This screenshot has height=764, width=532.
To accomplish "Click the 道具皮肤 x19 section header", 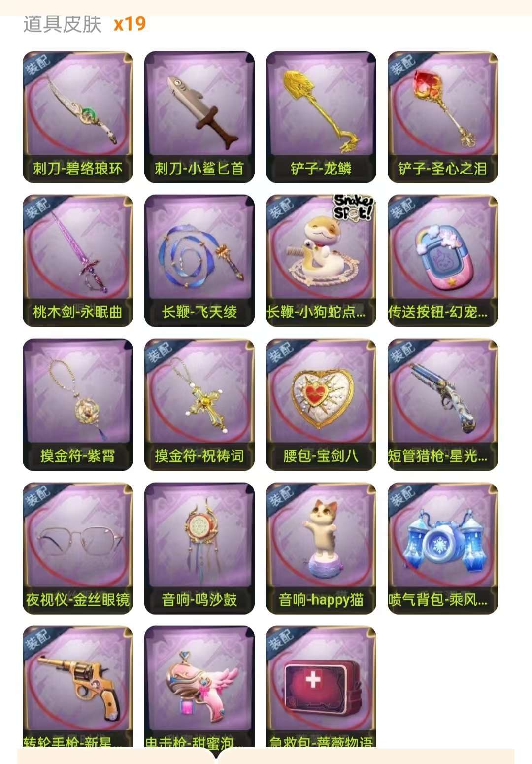I will (x=84, y=24).
